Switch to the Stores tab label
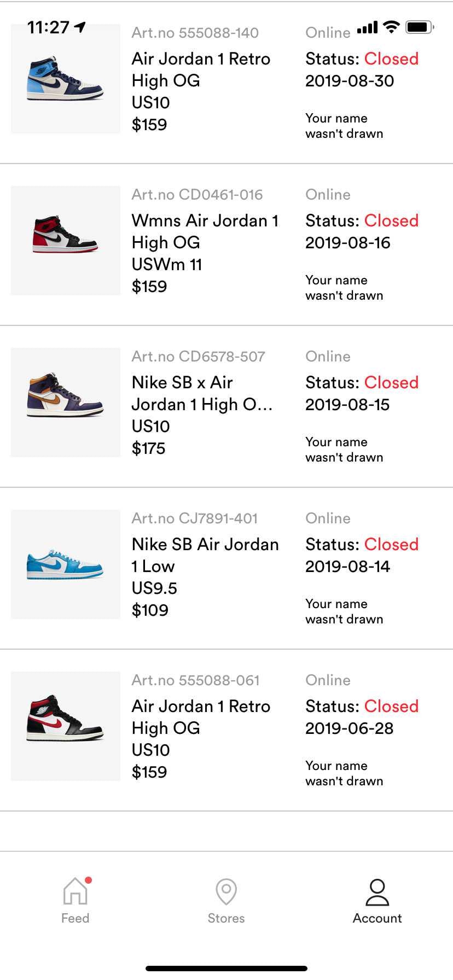 point(226,918)
